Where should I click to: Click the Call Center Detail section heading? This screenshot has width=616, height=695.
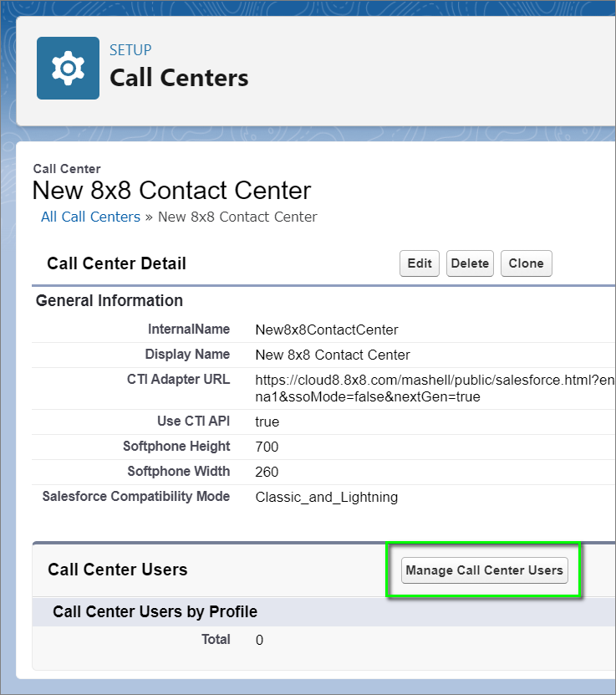pos(116,263)
